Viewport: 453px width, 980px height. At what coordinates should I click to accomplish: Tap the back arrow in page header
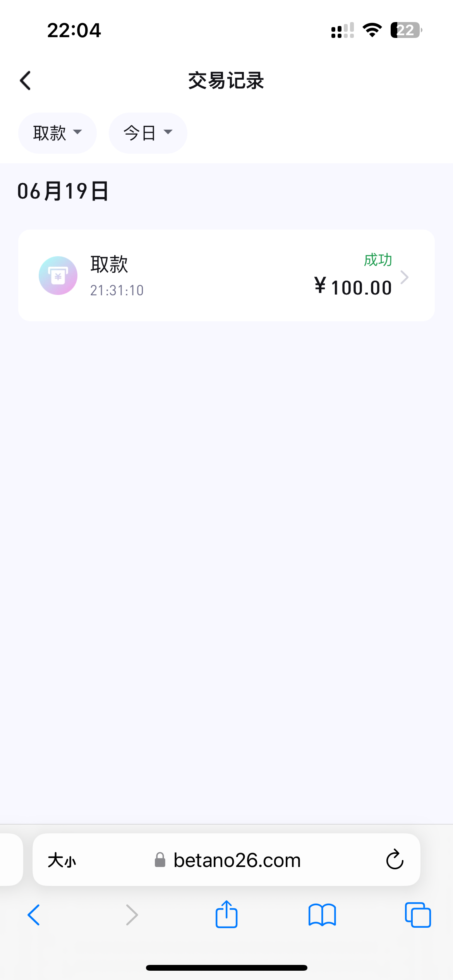[26, 81]
